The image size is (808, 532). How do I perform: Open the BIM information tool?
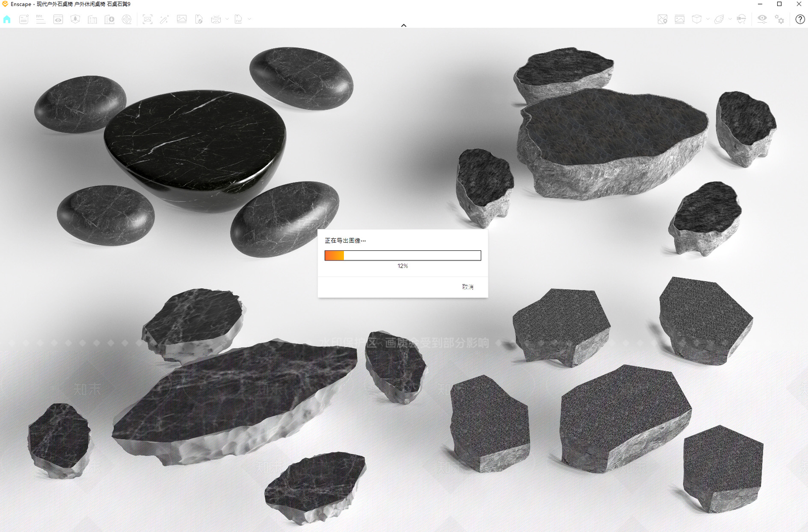41,19
